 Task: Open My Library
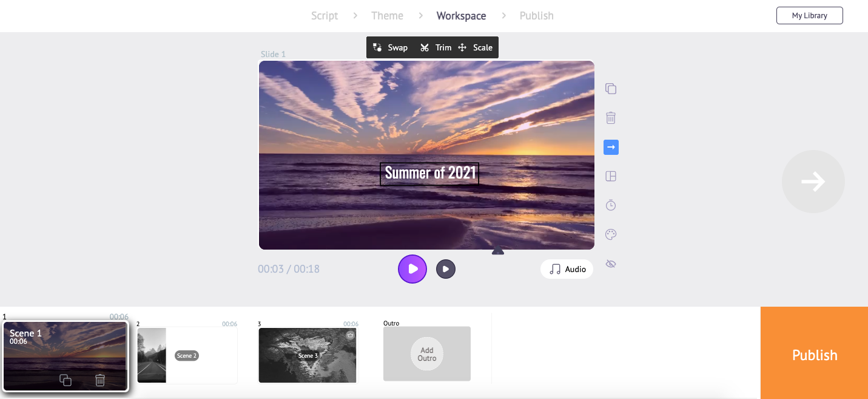tap(809, 15)
